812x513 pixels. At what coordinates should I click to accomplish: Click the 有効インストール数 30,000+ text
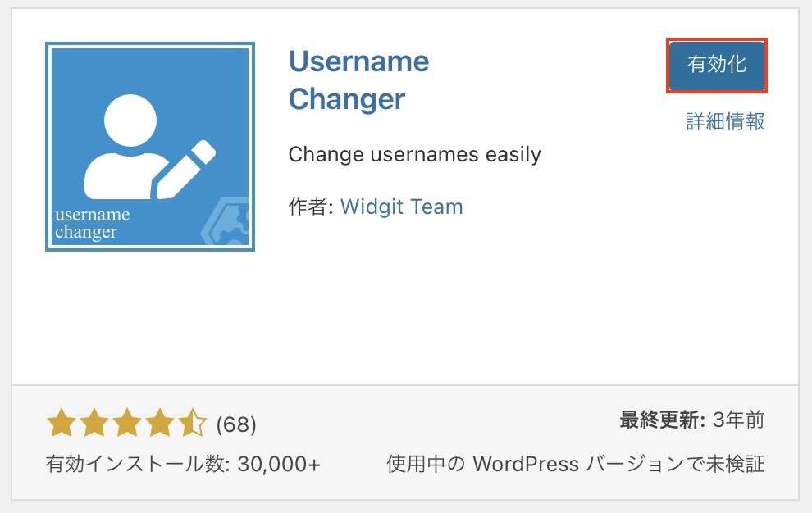point(183,464)
